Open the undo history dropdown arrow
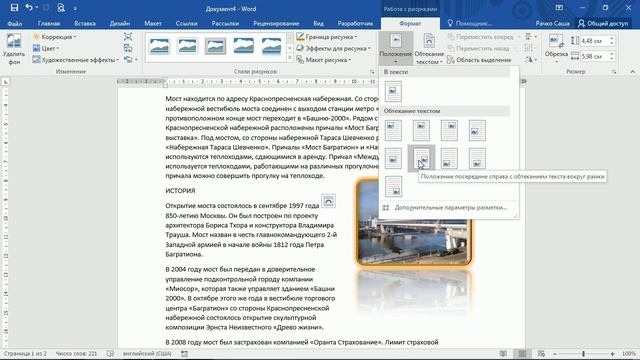The image size is (640, 360). (x=37, y=8)
